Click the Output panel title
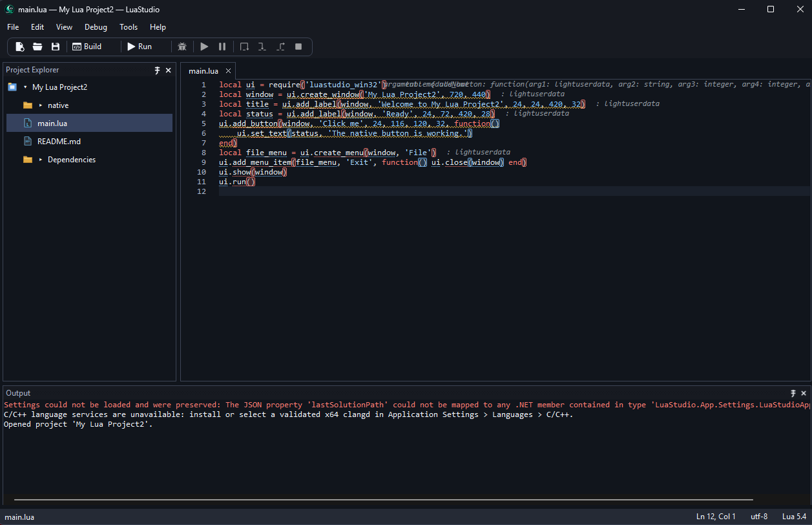 (18, 393)
